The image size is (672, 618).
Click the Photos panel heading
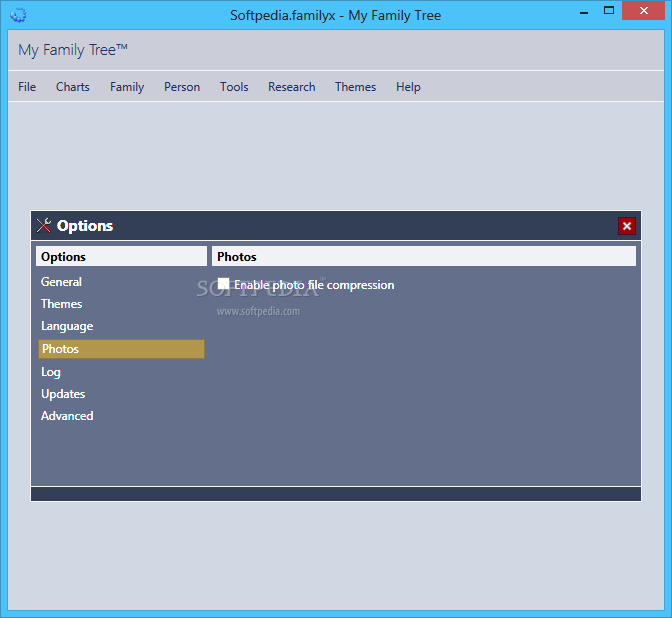[x=424, y=256]
